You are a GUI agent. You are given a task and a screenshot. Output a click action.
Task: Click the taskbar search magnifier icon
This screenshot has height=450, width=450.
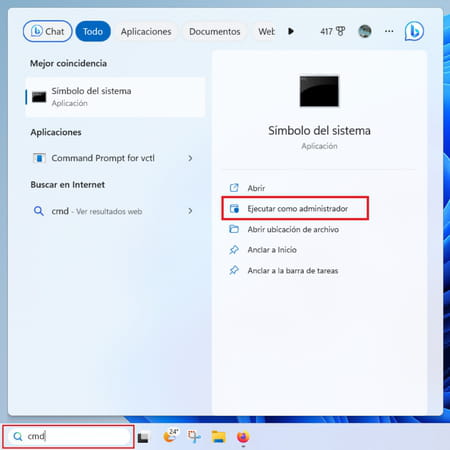point(17,436)
